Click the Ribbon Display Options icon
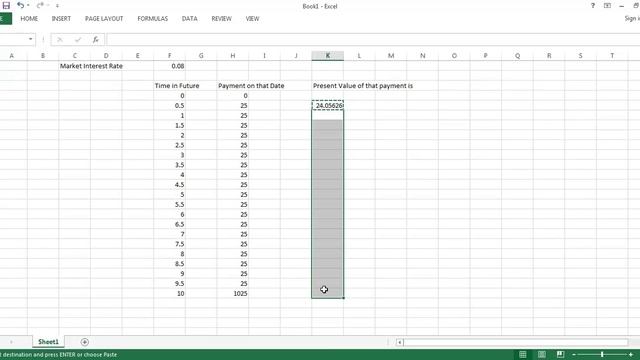The width and height of the screenshot is (640, 360). point(607,6)
